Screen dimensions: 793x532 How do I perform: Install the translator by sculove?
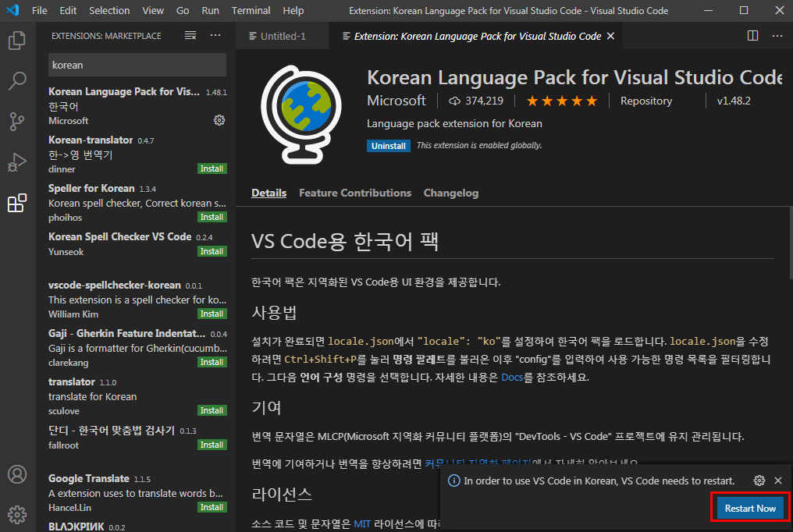(212, 411)
